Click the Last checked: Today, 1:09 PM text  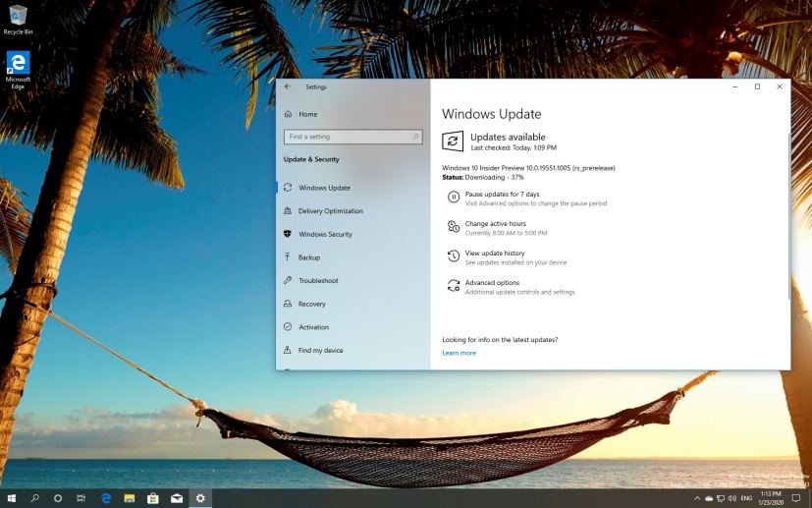coord(514,147)
